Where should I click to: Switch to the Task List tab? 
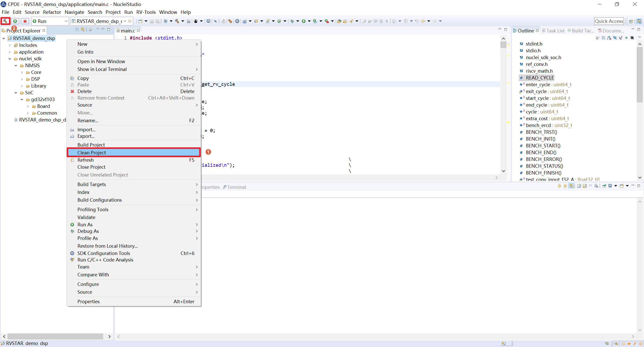[553, 31]
